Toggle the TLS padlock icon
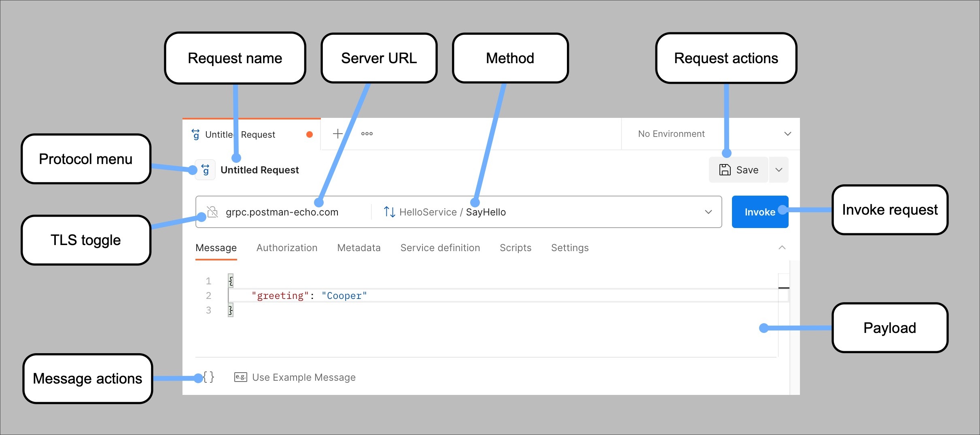This screenshot has height=435, width=980. [x=212, y=212]
